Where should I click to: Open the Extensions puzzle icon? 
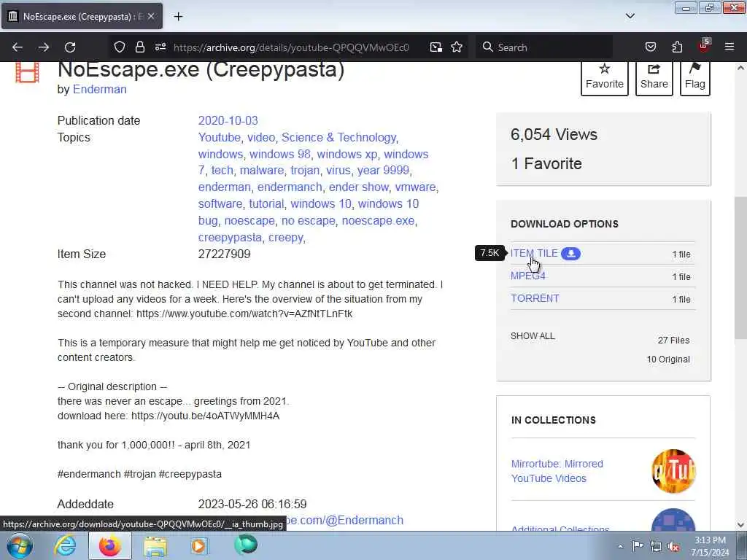coord(677,47)
